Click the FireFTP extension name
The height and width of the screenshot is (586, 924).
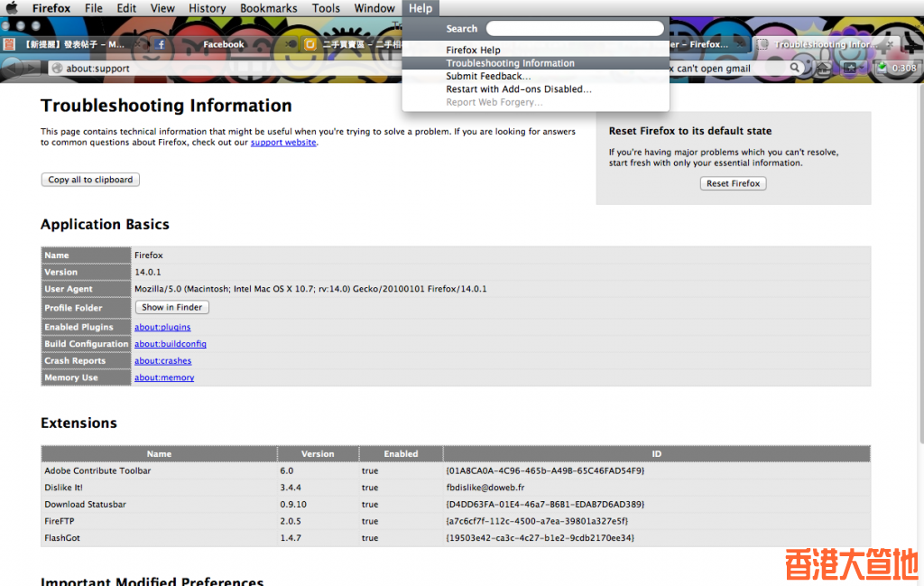(x=59, y=521)
